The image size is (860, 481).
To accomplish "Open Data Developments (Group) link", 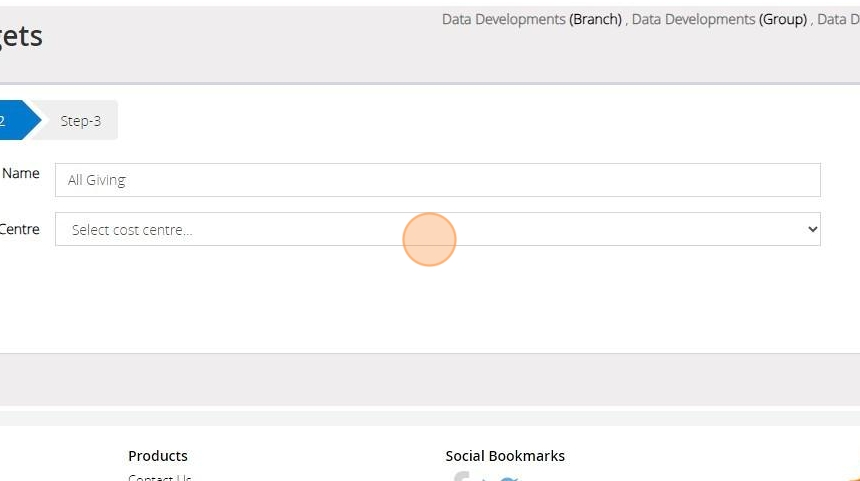I will (x=719, y=19).
